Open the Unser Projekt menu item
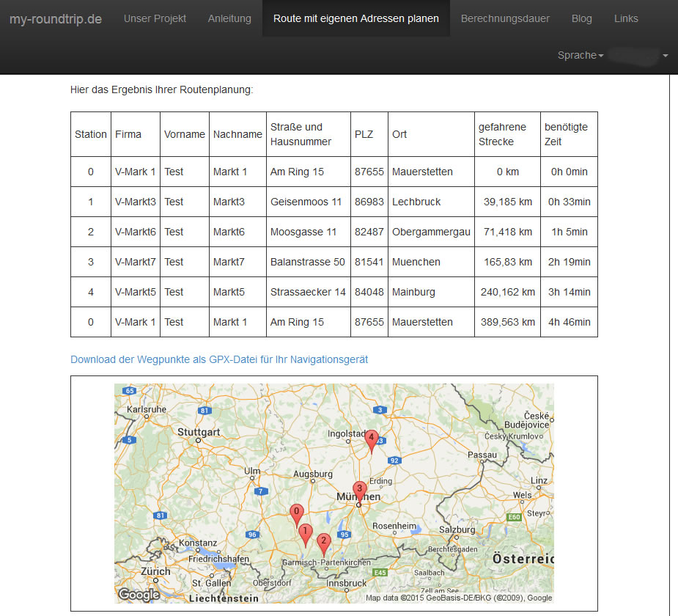 point(155,18)
